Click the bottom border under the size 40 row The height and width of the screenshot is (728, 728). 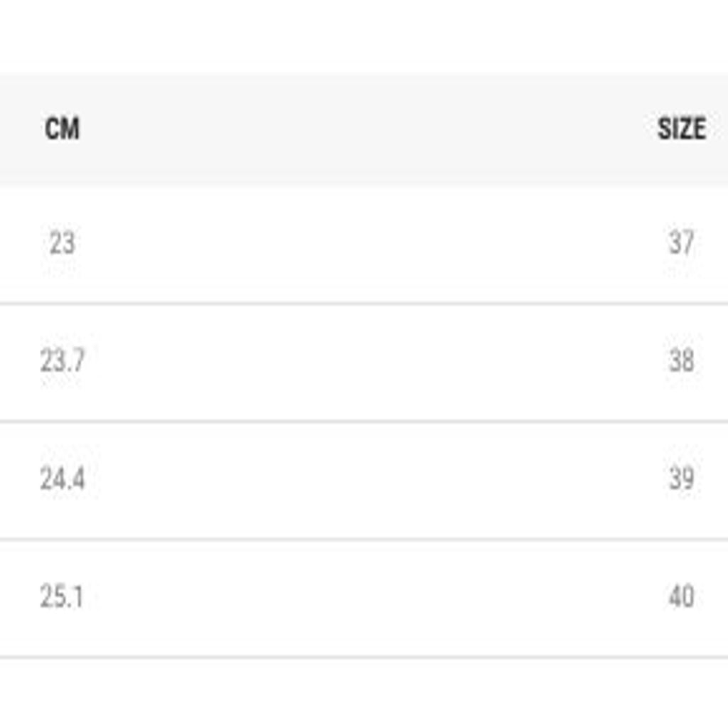(x=364, y=657)
